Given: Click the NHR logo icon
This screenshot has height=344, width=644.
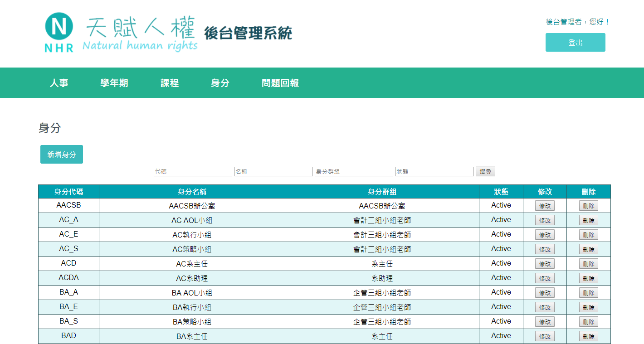Looking at the screenshot, I should pyautogui.click(x=59, y=32).
